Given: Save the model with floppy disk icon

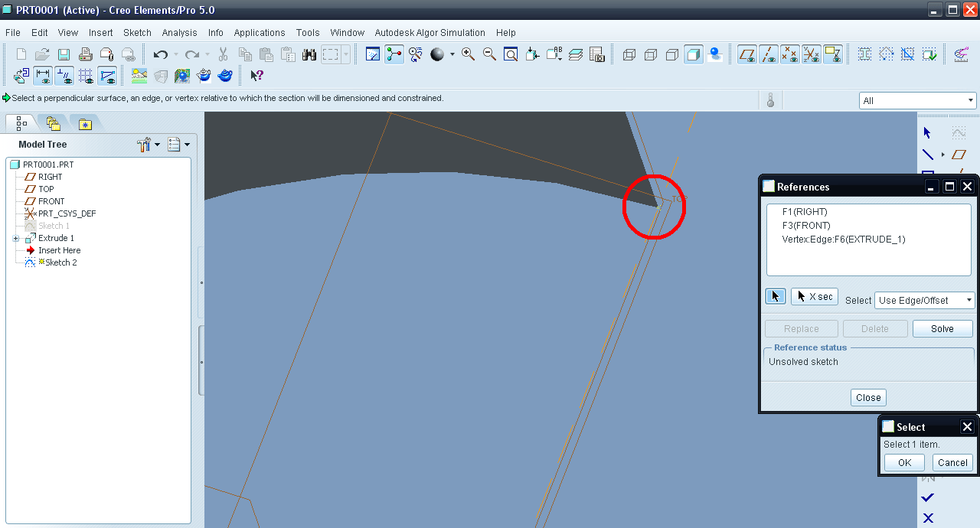Looking at the screenshot, I should point(64,54).
